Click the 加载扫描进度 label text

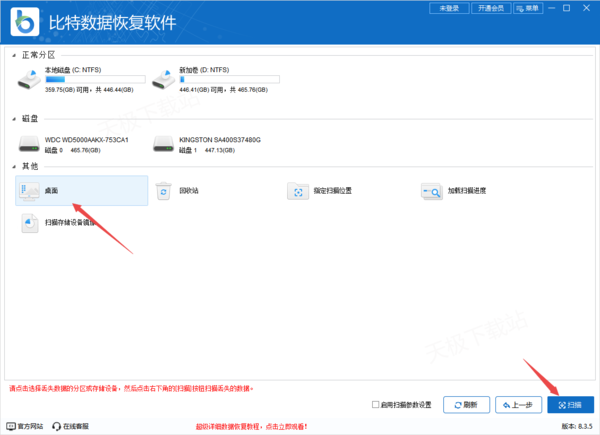point(467,191)
